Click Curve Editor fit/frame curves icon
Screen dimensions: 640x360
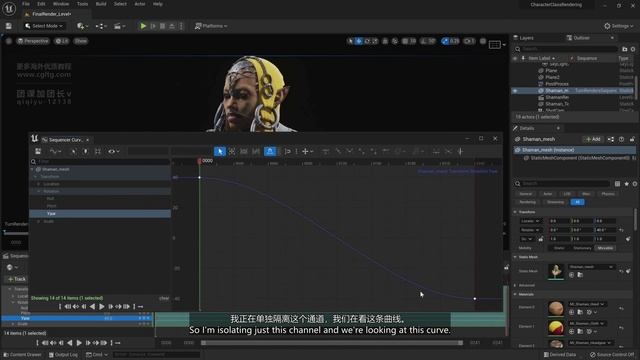point(98,151)
